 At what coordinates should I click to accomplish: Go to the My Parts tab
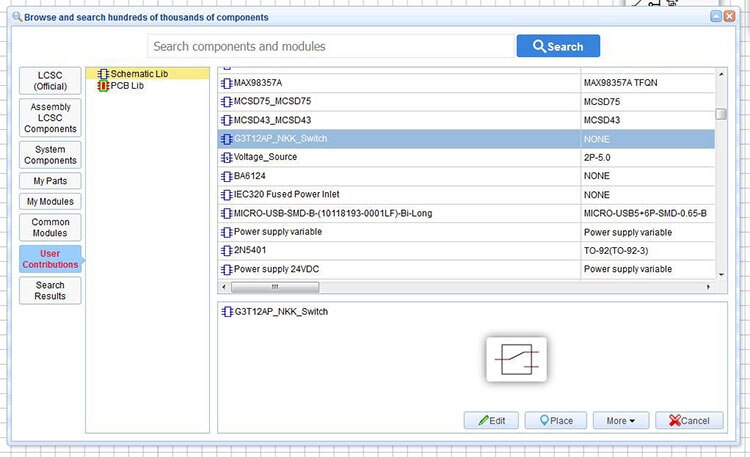click(x=50, y=181)
